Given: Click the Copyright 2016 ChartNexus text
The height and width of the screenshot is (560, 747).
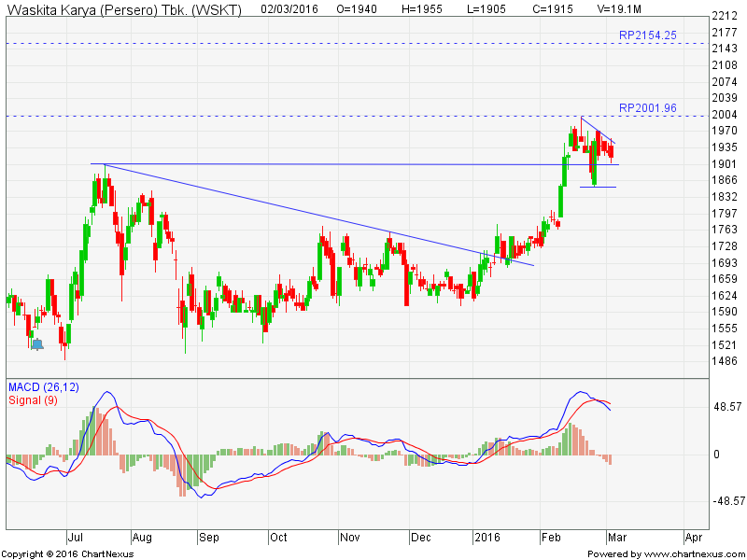Looking at the screenshot, I should pos(70,553).
